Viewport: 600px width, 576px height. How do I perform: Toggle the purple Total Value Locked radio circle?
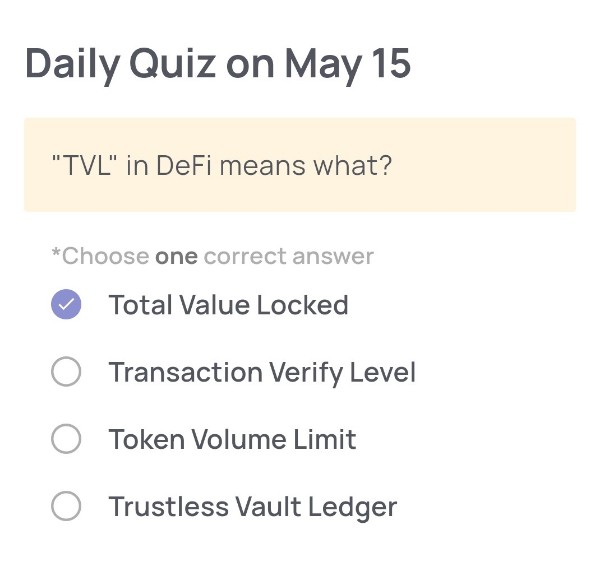click(66, 304)
